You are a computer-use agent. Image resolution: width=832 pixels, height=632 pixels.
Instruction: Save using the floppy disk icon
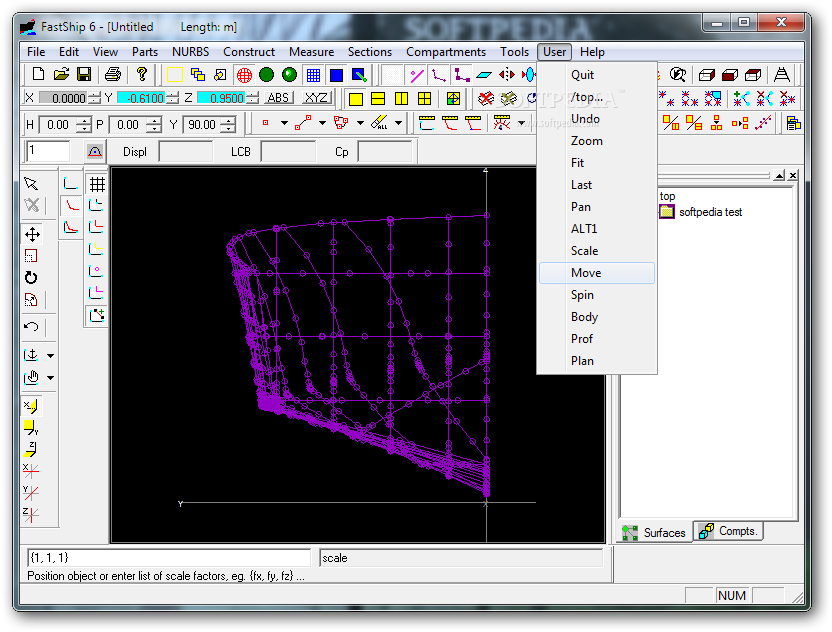(84, 75)
